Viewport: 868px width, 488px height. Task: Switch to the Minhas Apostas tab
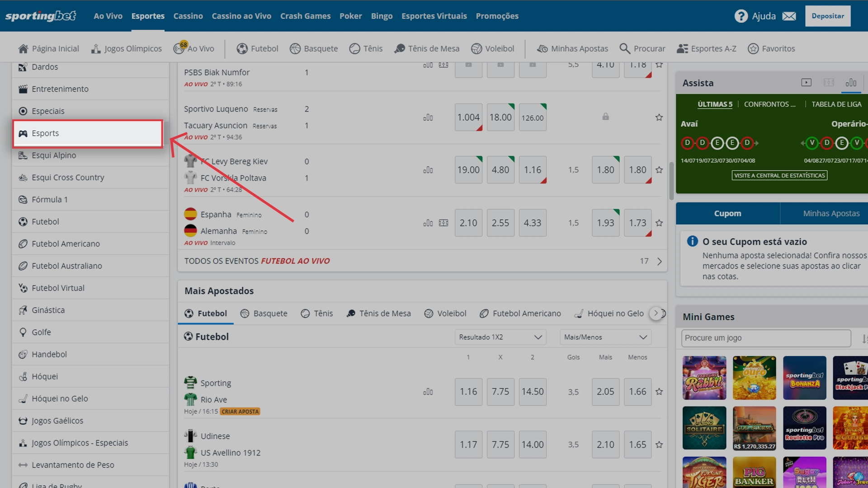pyautogui.click(x=832, y=213)
